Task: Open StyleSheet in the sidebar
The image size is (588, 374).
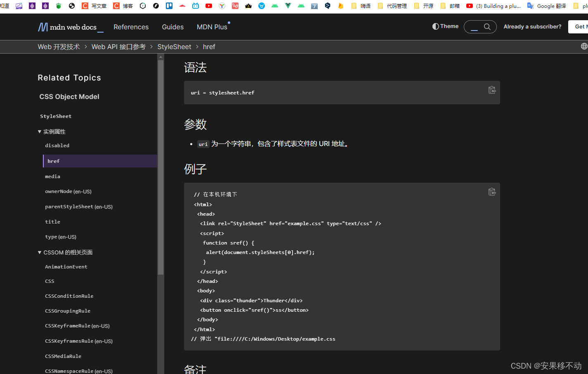Action: (56, 116)
